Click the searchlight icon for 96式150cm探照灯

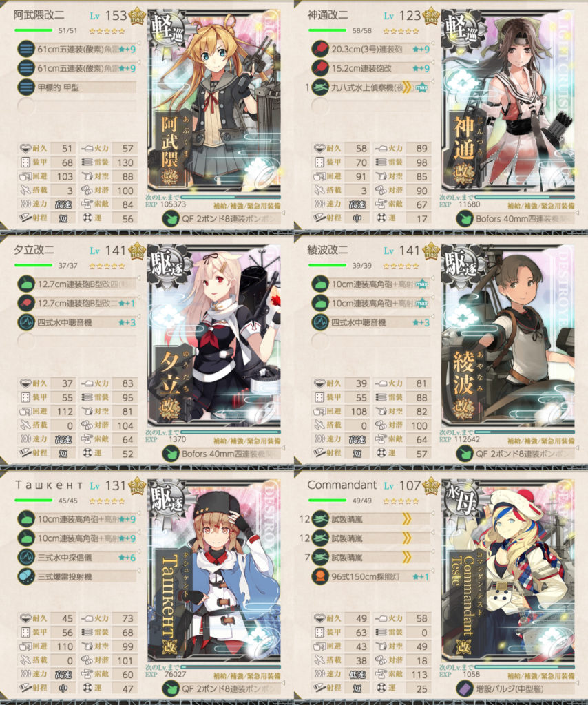click(x=320, y=576)
